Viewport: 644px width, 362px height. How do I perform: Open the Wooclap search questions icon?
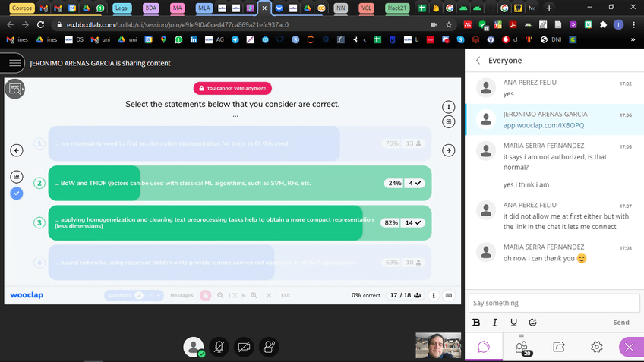[x=15, y=89]
